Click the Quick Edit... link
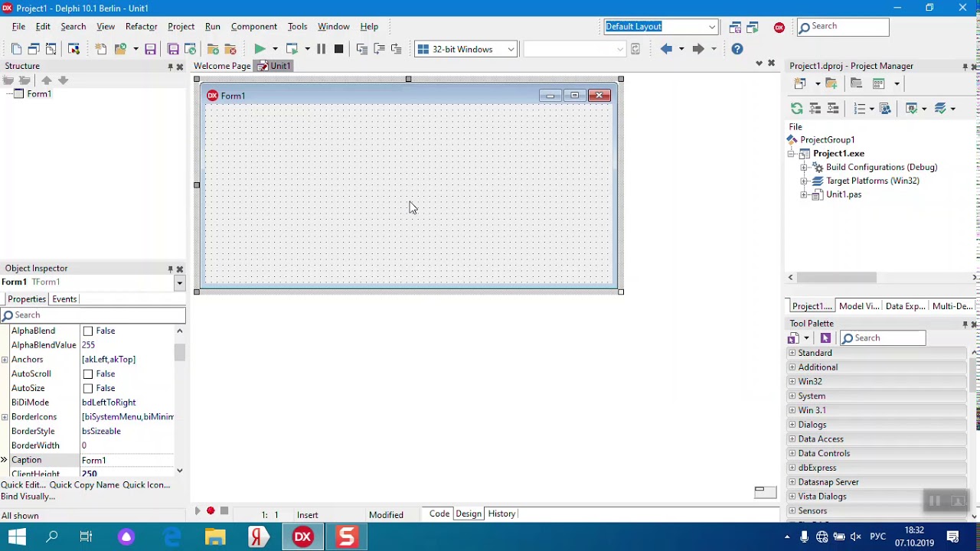This screenshot has width=980, height=551. [x=23, y=485]
